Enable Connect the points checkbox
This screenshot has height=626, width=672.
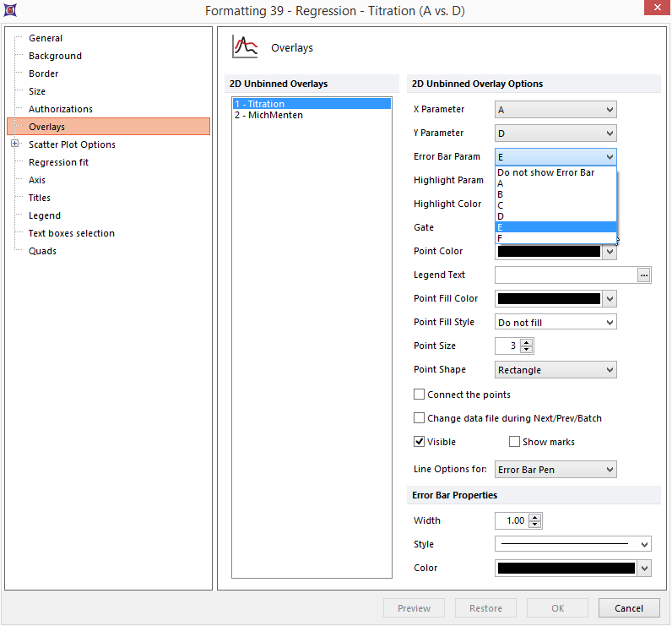(x=420, y=395)
